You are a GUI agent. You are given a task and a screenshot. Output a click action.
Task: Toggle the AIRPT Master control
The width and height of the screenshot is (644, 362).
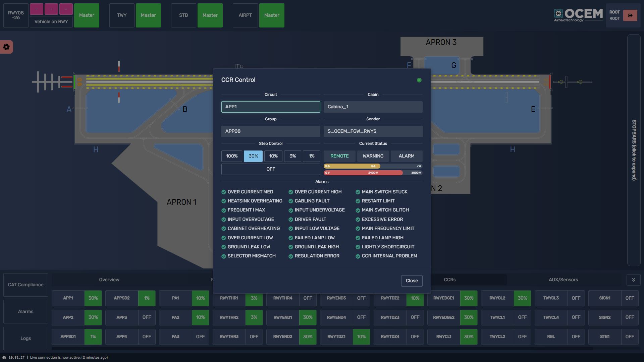[x=272, y=15]
